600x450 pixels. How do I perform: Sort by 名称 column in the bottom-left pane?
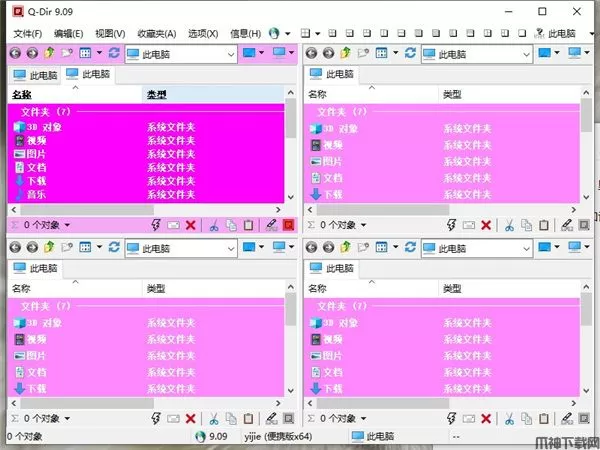tap(75, 289)
